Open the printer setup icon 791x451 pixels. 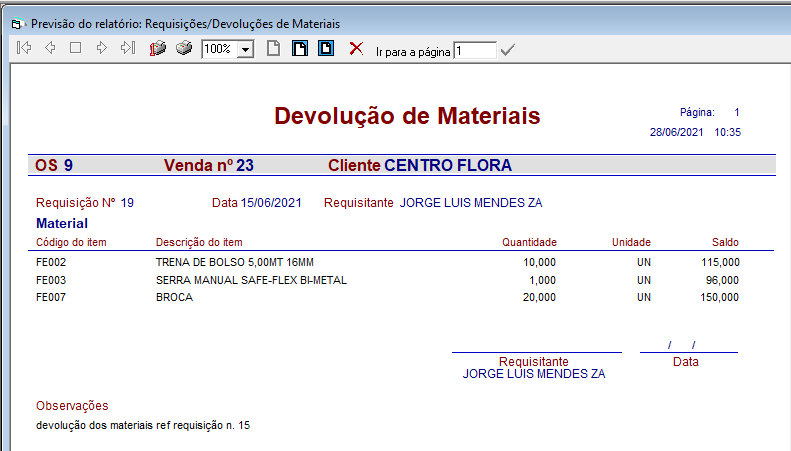[x=157, y=48]
